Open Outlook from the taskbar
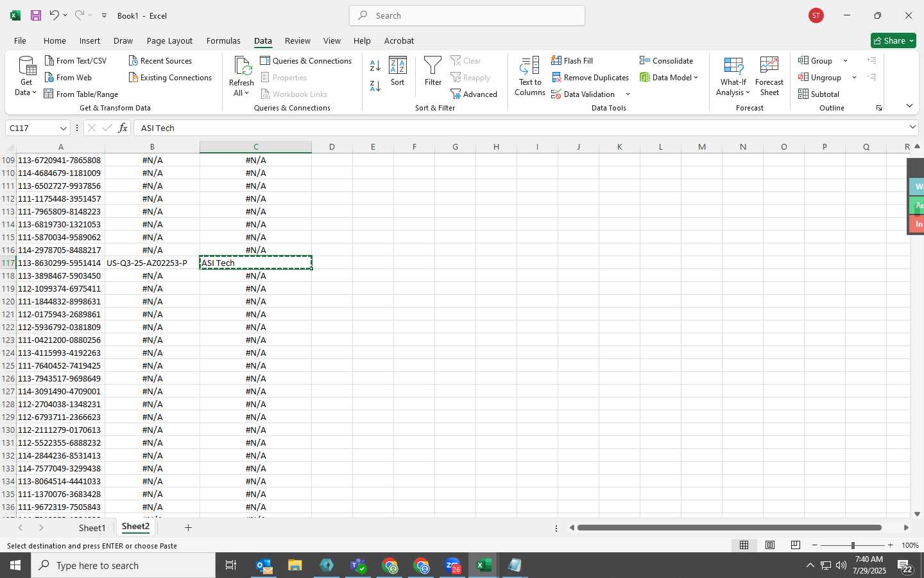Viewport: 924px width, 578px height. click(x=264, y=566)
